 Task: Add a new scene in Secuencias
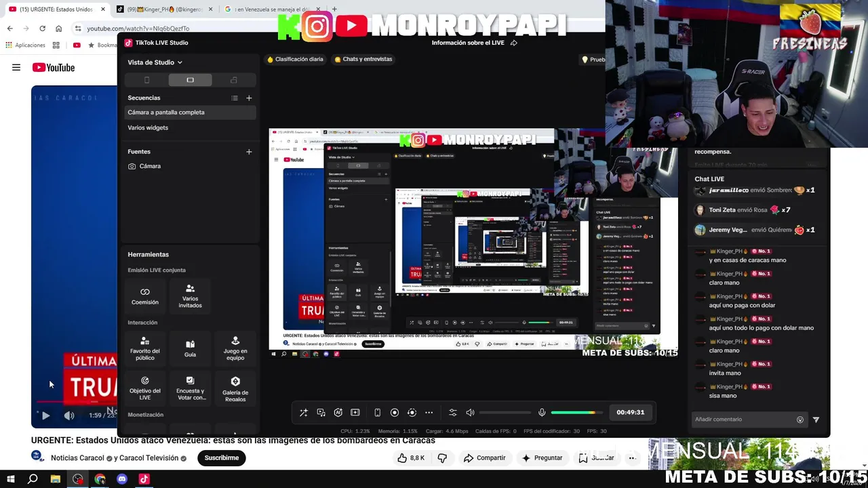(x=249, y=98)
